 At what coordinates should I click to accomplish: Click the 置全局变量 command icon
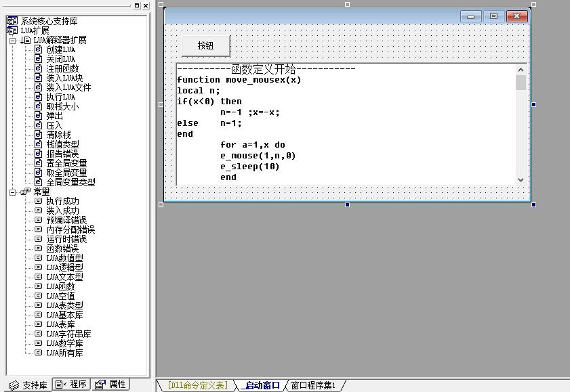(39, 162)
